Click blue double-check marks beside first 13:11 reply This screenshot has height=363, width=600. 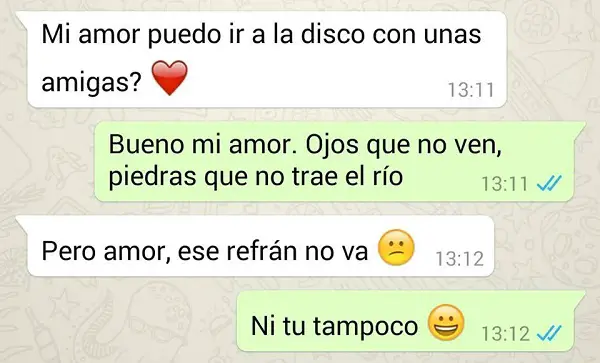click(549, 183)
